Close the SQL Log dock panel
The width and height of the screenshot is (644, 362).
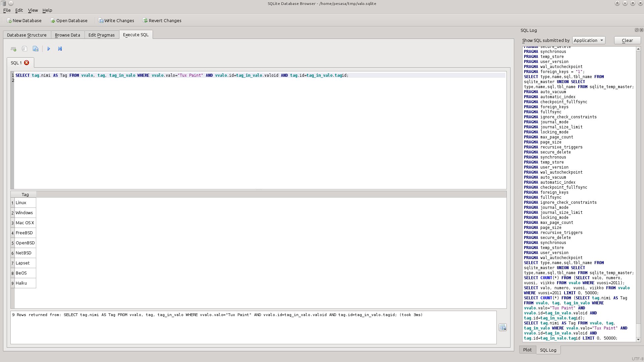[641, 30]
